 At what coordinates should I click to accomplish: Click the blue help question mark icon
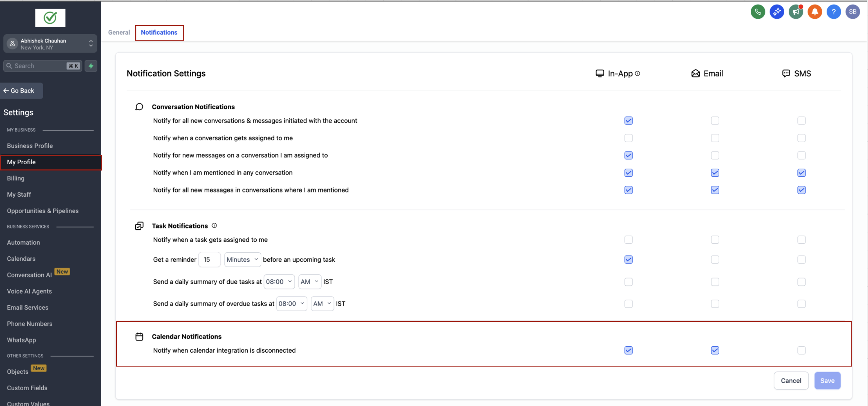[833, 12]
